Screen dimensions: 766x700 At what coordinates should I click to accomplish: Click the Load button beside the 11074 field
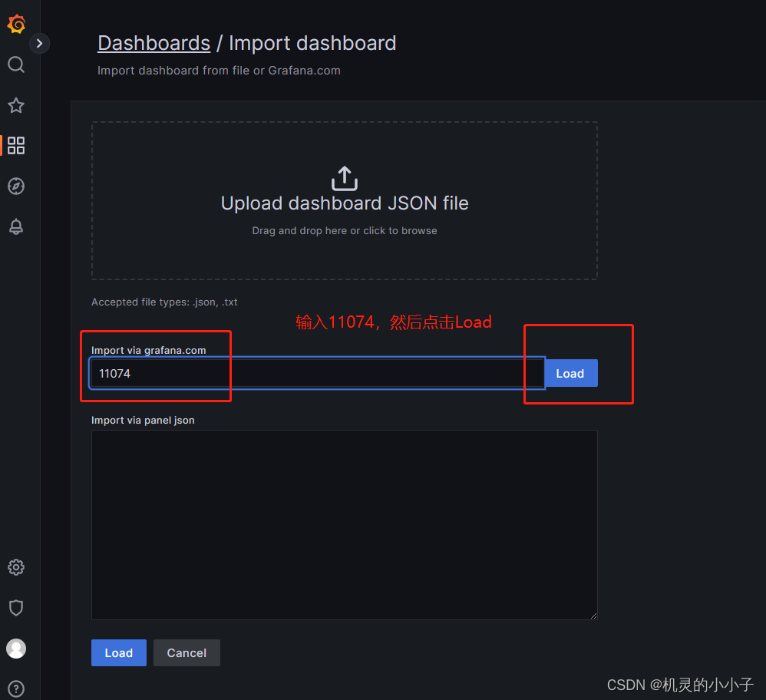tap(570, 373)
